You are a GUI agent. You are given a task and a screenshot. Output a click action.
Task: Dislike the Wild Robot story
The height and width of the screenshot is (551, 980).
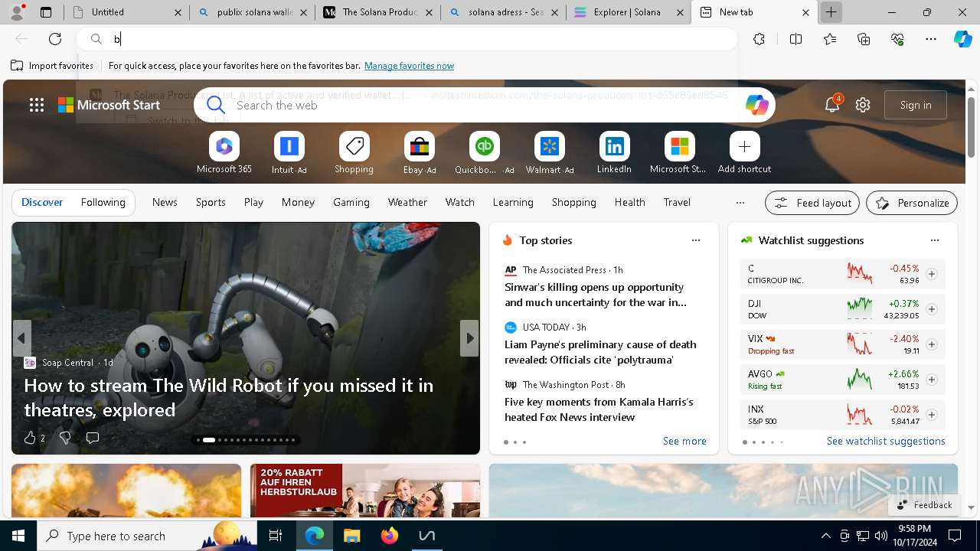pos(65,438)
